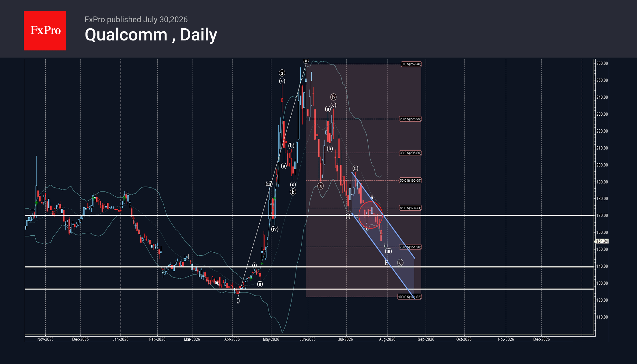This screenshot has width=637, height=364.
Task: Select the 'Qualcomm , Daily' chart title
Action: tap(151, 35)
